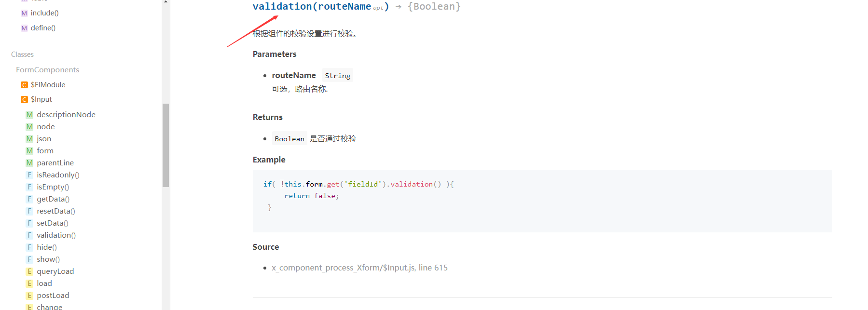Click the blue F icon next to validation()
The width and height of the screenshot is (868, 310).
29,235
